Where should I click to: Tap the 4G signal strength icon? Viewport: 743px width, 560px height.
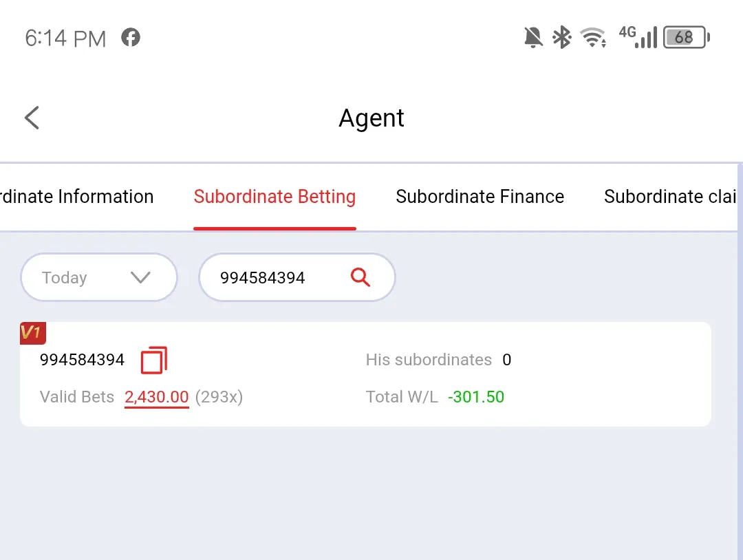638,37
